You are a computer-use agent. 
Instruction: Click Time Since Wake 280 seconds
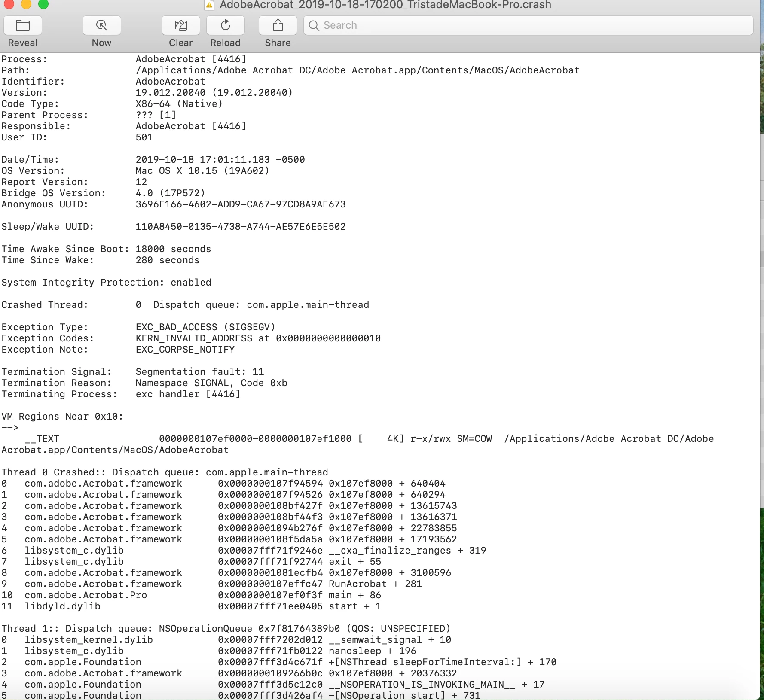[168, 260]
